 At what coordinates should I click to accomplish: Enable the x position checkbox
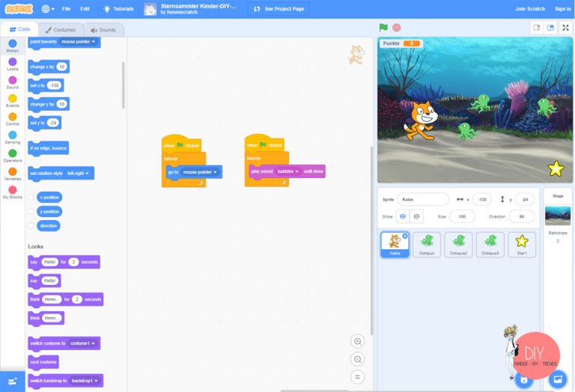(31, 197)
